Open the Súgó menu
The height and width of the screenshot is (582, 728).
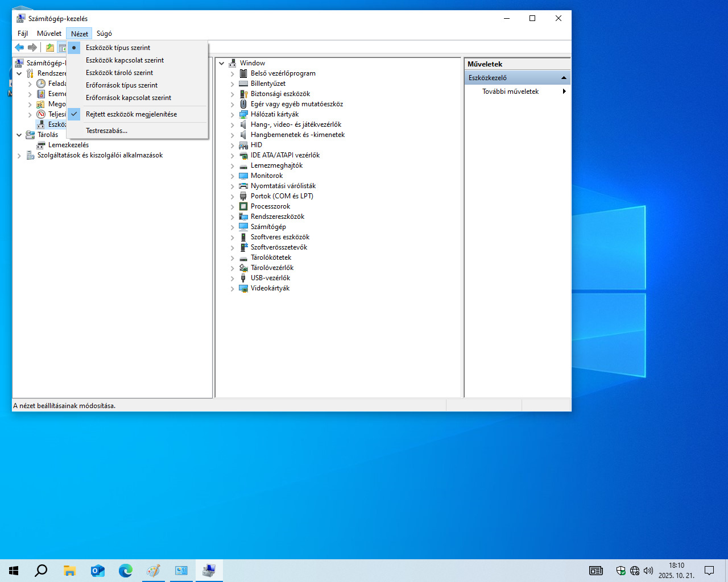click(104, 34)
